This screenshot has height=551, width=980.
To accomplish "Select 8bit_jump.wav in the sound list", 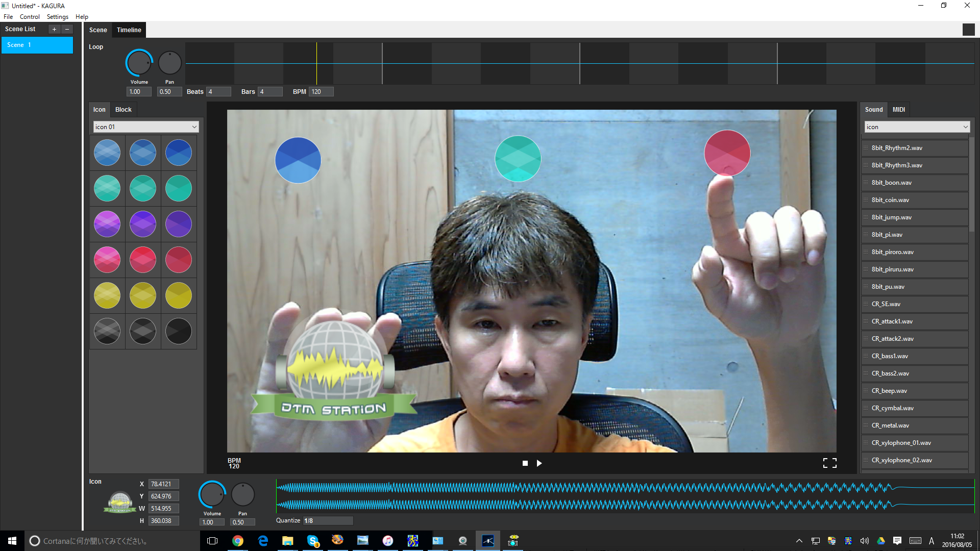I will click(915, 217).
